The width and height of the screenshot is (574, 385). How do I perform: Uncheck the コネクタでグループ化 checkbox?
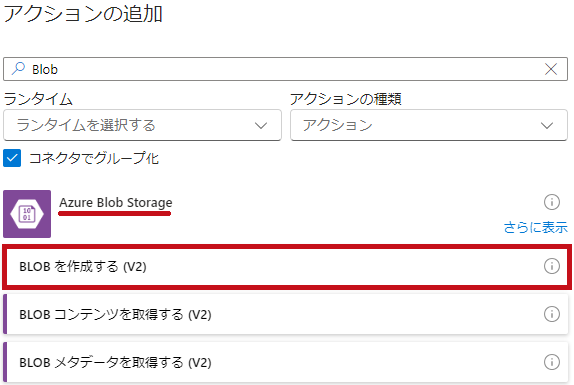(12, 158)
